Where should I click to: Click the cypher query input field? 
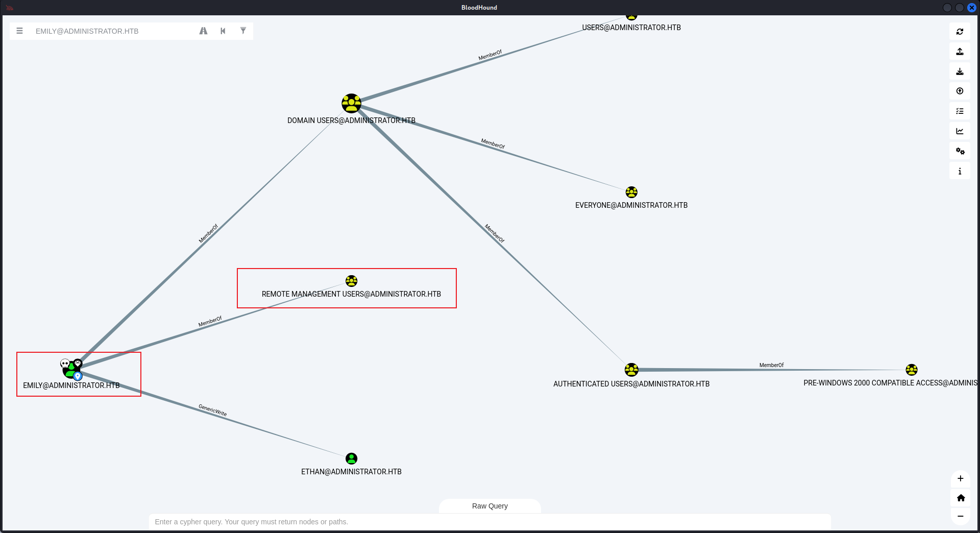(489, 522)
